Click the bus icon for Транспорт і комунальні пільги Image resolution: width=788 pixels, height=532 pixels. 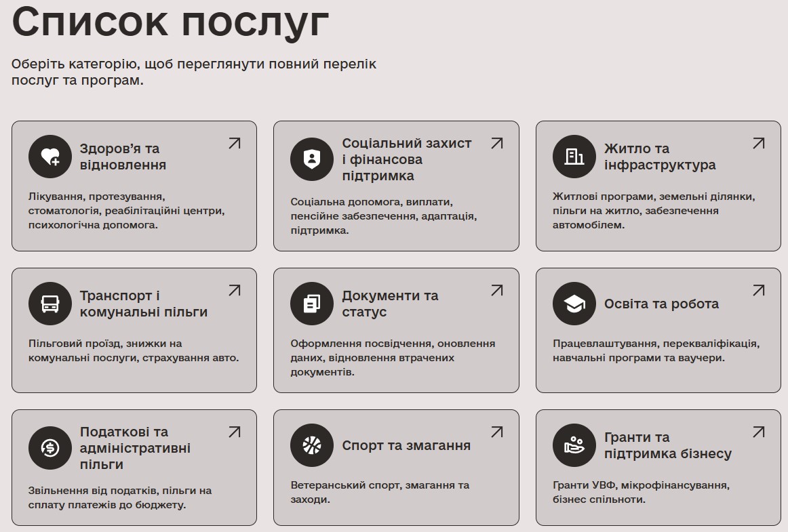[50, 304]
